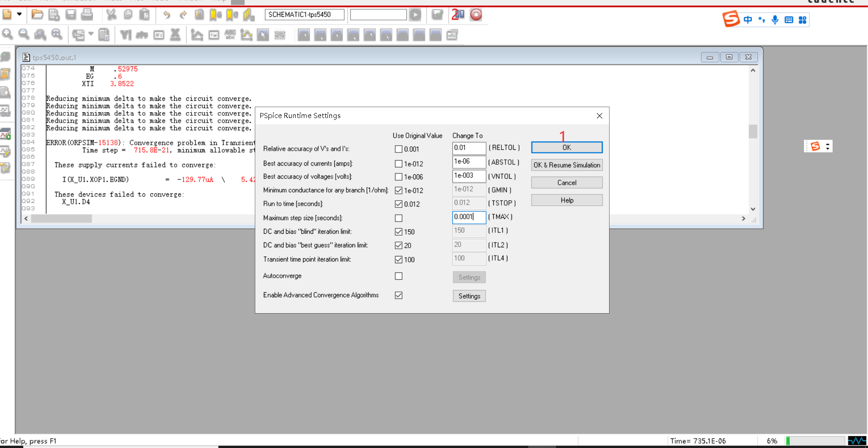Open Advanced Convergence Algorithms Settings button
Image resolution: width=868 pixels, height=448 pixels.
469,296
